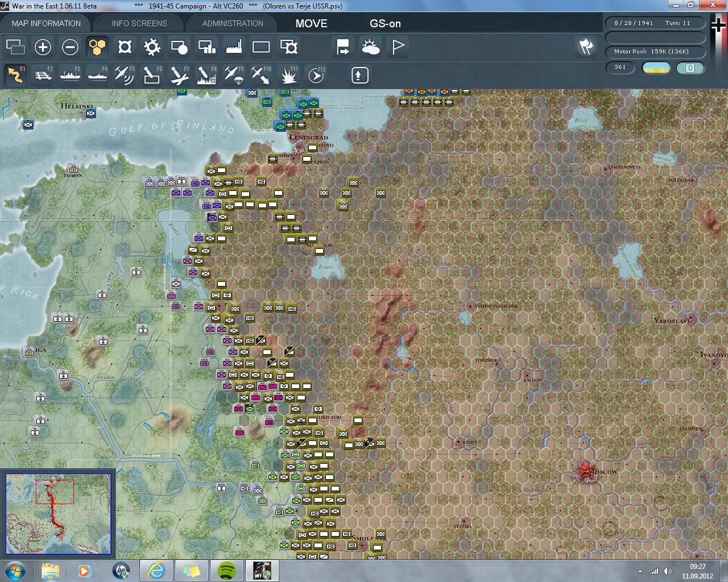728x582 pixels.
Task: Toggle the rectangle-with-gear icon
Action: point(288,47)
